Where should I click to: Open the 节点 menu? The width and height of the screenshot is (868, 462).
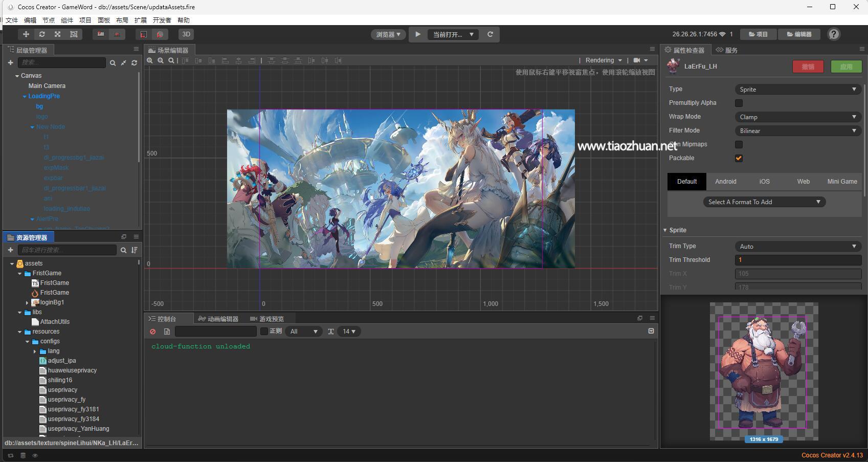pyautogui.click(x=49, y=20)
